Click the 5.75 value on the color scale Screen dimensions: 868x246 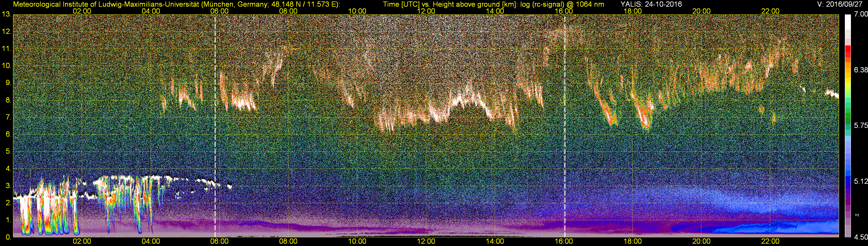860,126
